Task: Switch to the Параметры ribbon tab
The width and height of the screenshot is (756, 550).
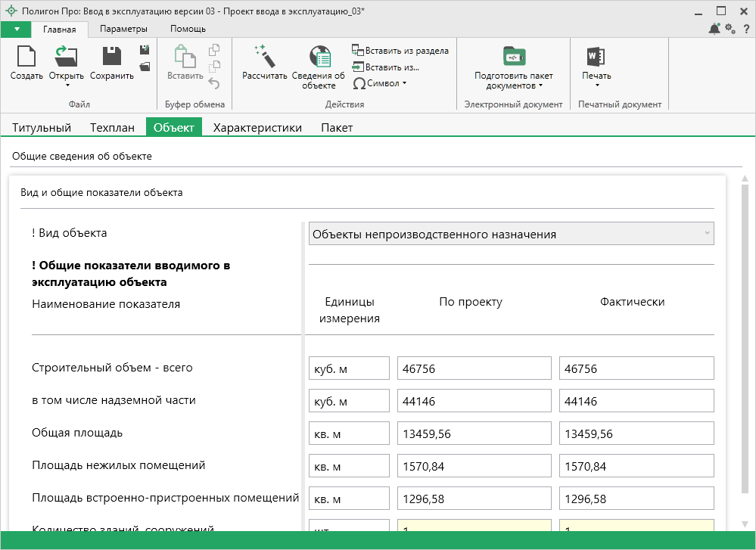Action: click(x=123, y=29)
